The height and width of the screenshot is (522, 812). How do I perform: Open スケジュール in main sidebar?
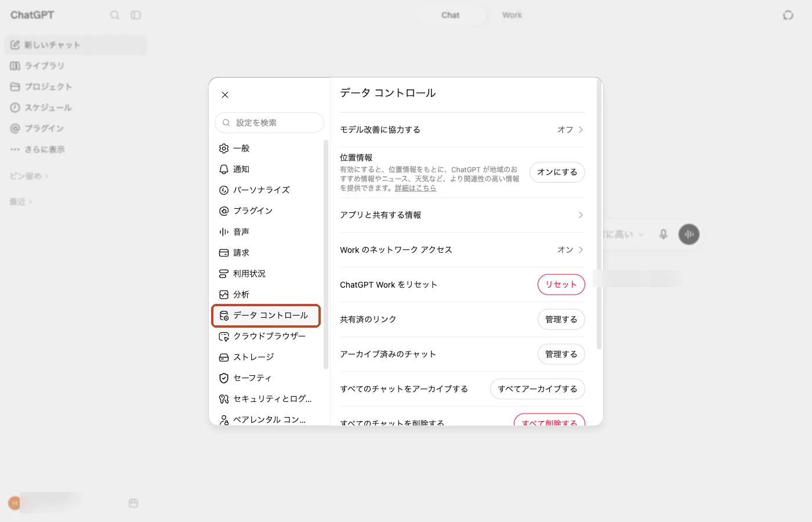(75, 108)
